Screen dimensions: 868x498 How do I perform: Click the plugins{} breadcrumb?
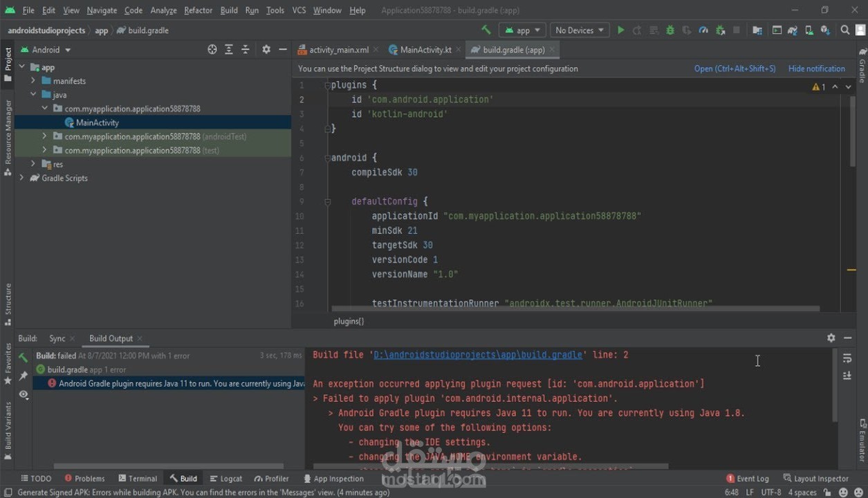349,321
